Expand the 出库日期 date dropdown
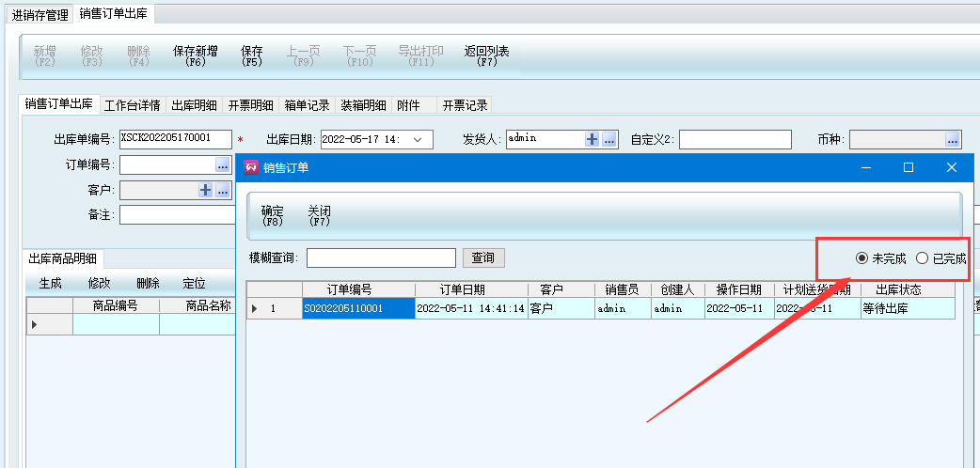Image resolution: width=980 pixels, height=468 pixels. (x=417, y=139)
